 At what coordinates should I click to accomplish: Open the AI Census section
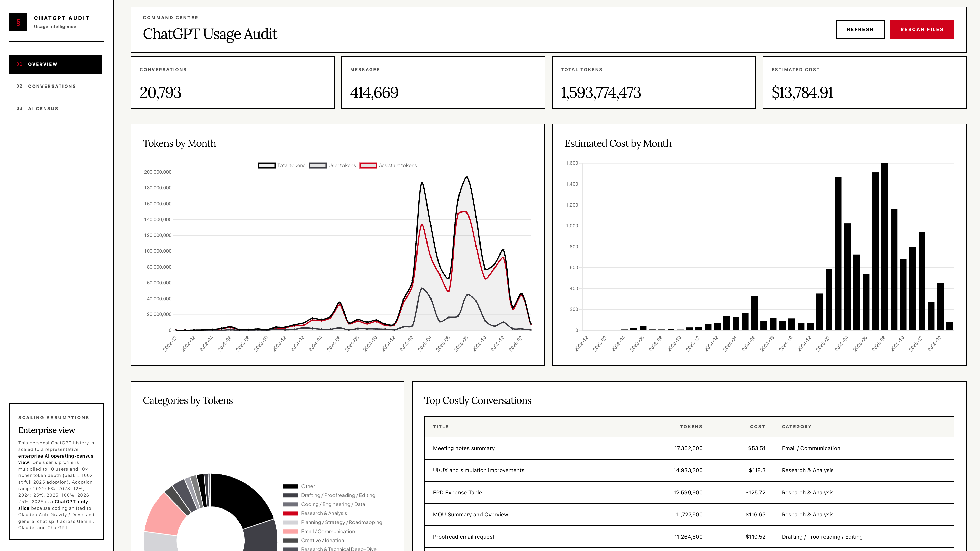(x=56, y=108)
